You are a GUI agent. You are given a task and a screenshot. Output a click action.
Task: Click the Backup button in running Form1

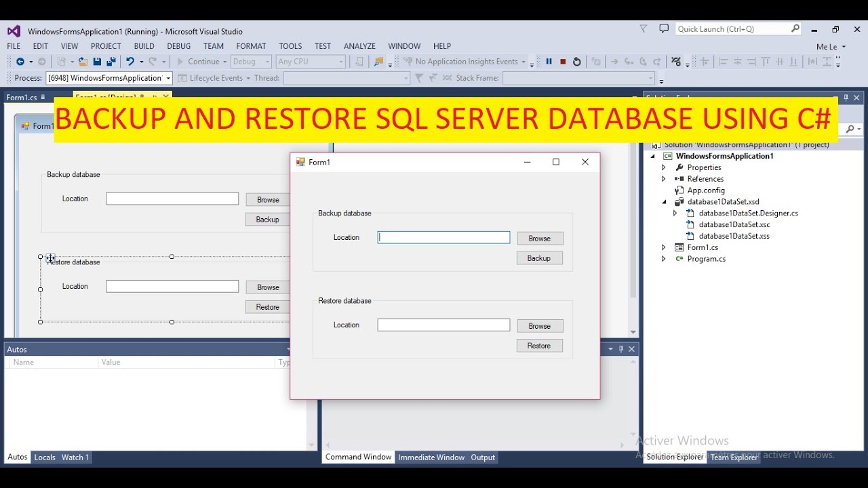click(x=540, y=258)
